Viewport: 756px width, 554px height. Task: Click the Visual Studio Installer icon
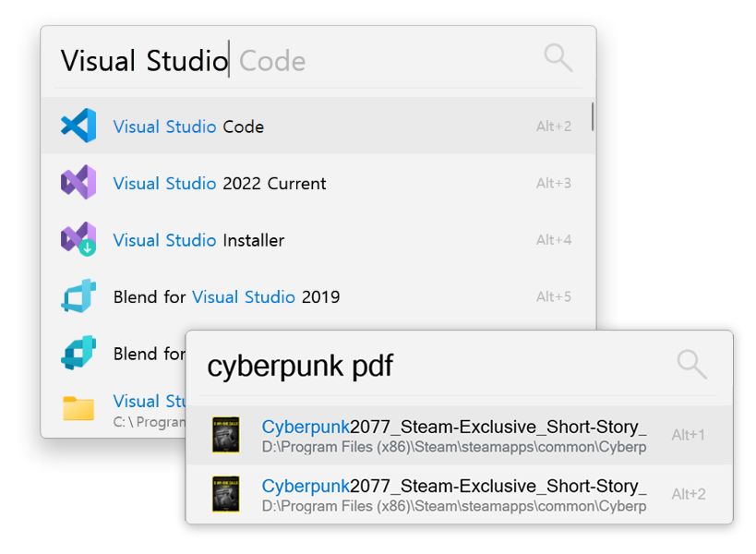[78, 240]
